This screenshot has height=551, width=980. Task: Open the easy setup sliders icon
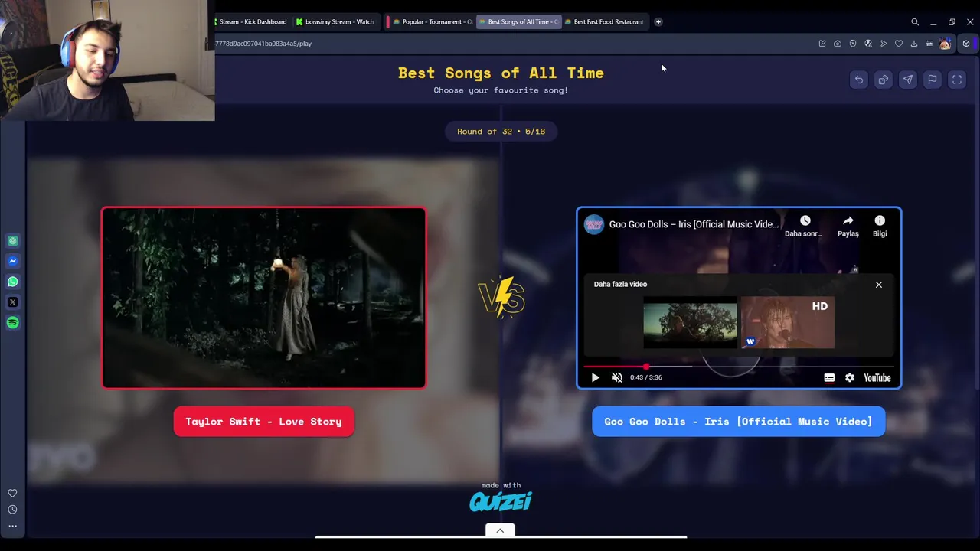(x=929, y=44)
